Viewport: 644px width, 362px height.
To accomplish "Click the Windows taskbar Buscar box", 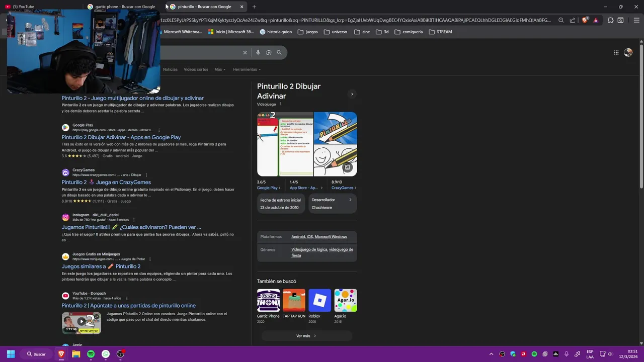I will [x=36, y=354].
